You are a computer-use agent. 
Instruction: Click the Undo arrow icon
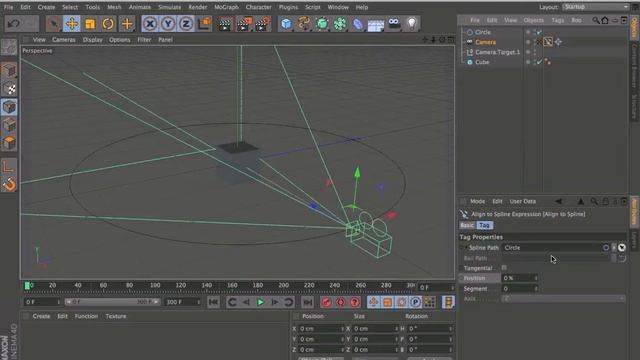[x=13, y=24]
